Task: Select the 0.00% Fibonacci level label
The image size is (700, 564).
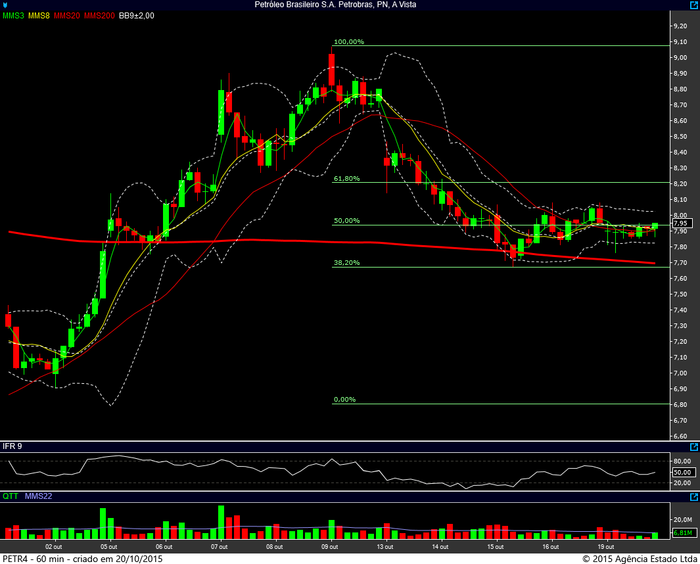Action: [x=344, y=399]
